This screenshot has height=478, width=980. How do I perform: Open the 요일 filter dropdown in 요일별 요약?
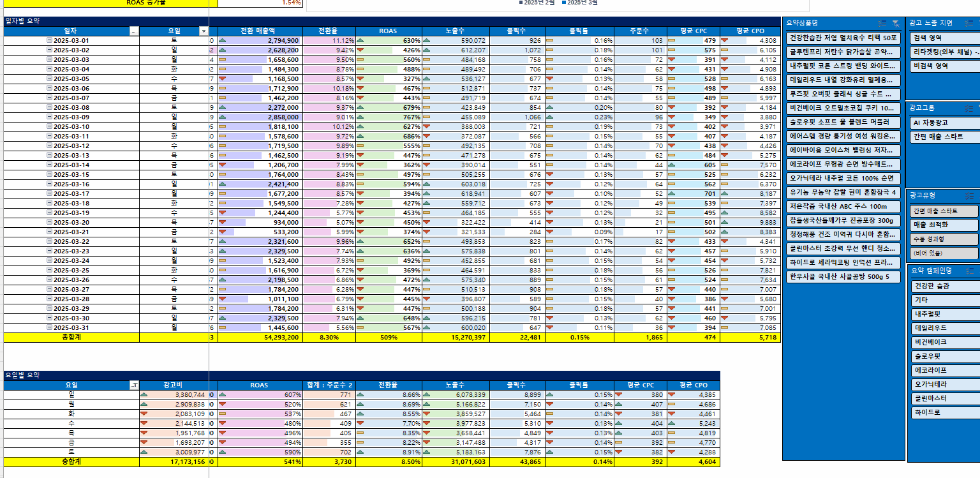[x=134, y=385]
